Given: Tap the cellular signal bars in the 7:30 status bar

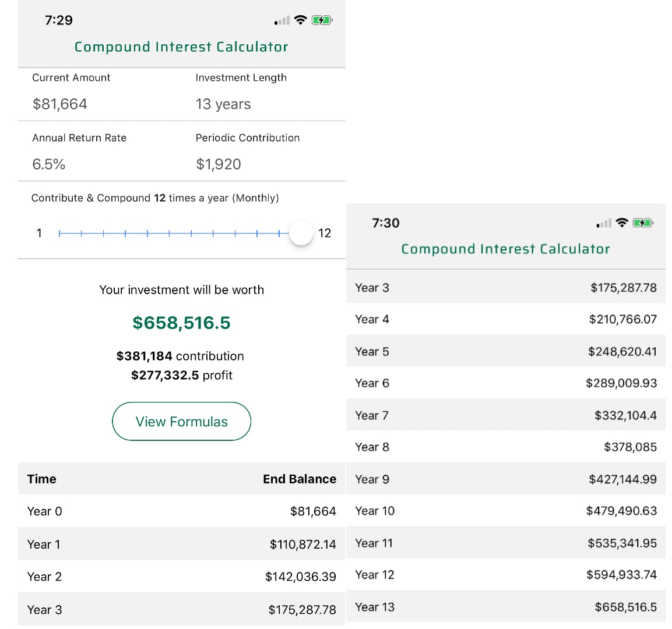Looking at the screenshot, I should 604,224.
